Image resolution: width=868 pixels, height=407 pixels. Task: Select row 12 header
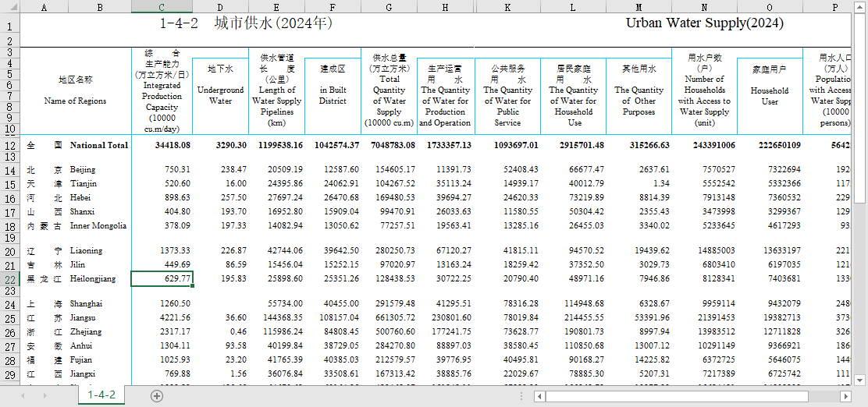coord(9,146)
